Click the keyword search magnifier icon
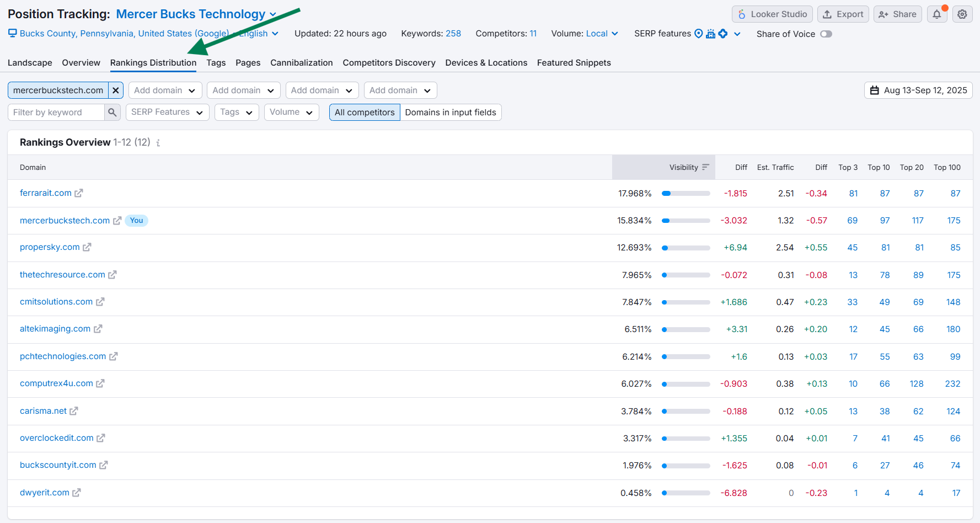This screenshot has width=980, height=523. (x=113, y=112)
